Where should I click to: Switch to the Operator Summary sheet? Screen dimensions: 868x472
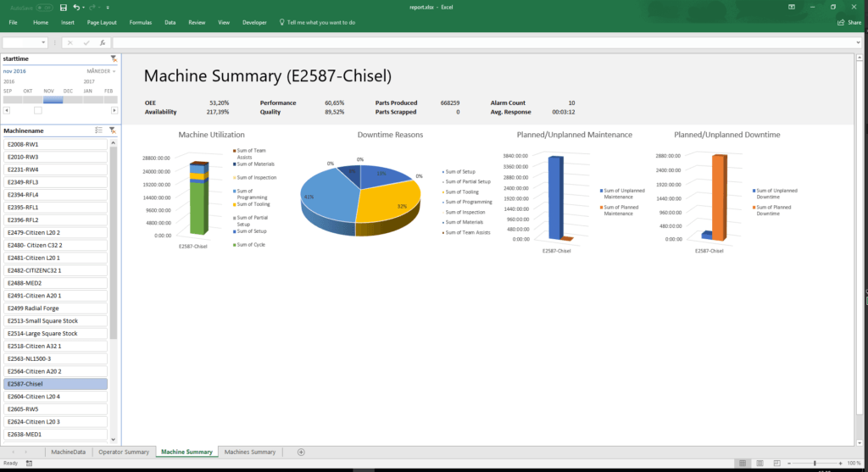124,453
